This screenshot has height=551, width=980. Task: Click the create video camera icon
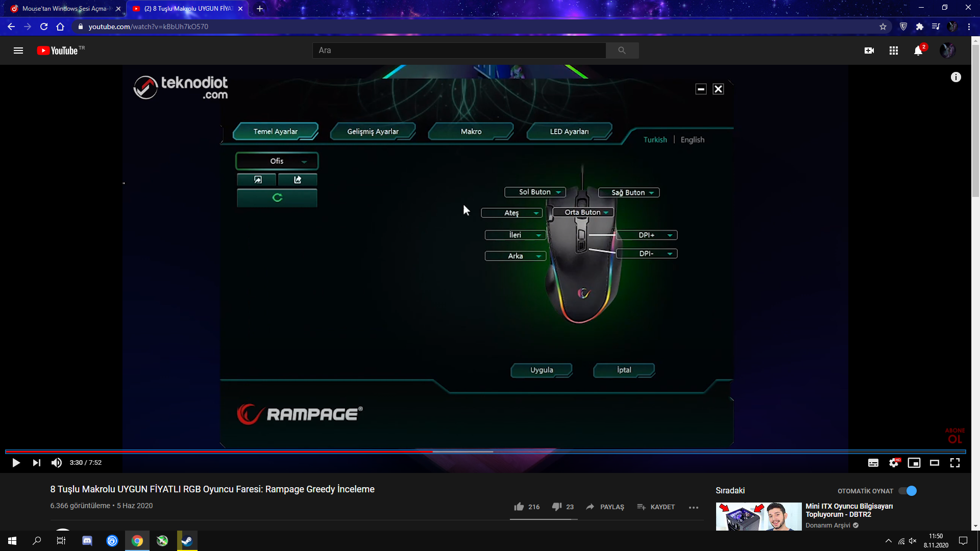pyautogui.click(x=869, y=51)
